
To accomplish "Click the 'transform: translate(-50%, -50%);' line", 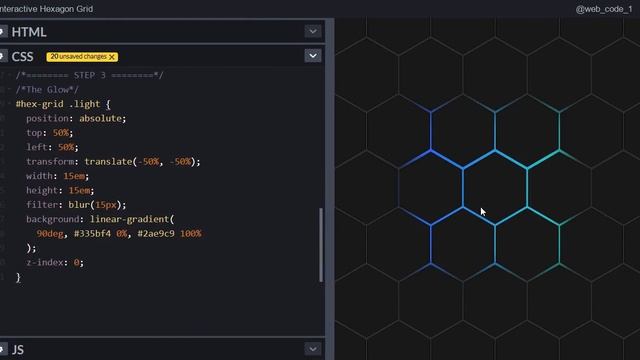I will 113,162.
